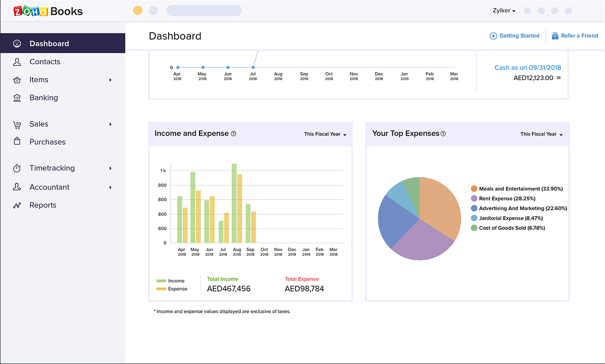Expand the Accountant submenu arrow

110,187
